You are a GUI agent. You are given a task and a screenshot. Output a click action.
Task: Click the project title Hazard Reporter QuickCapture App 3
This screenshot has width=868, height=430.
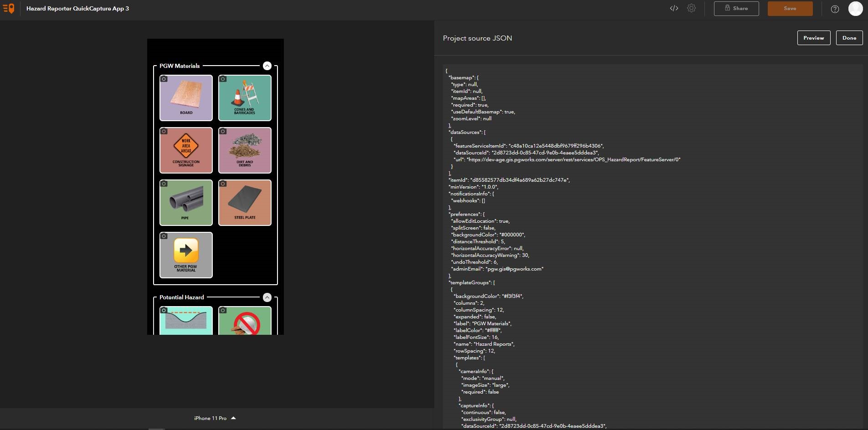pos(77,9)
